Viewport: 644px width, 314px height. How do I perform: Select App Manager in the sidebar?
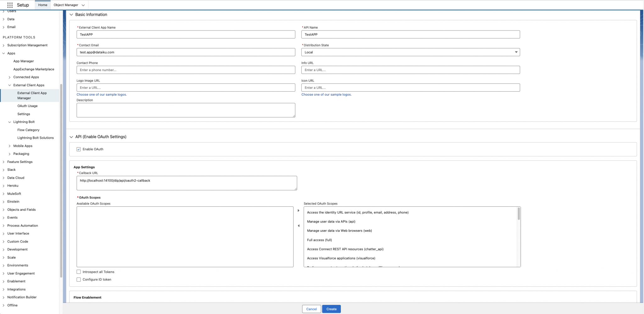[x=24, y=61]
